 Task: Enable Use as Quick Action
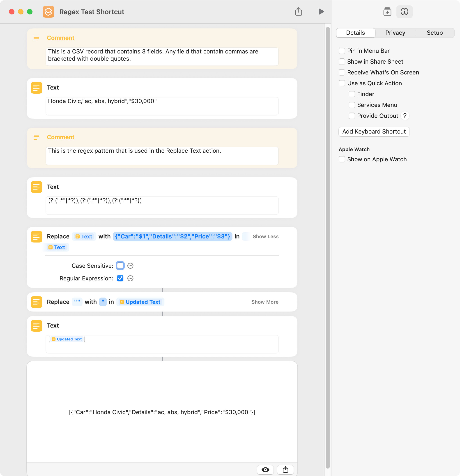(x=342, y=83)
